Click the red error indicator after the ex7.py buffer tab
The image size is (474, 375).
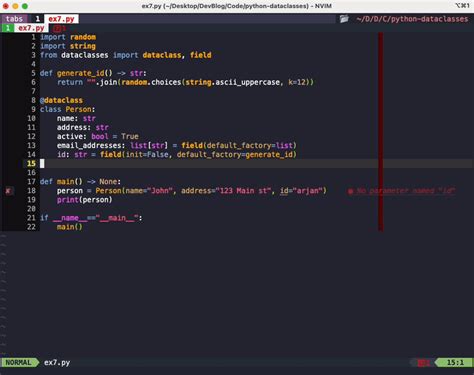tap(59, 28)
